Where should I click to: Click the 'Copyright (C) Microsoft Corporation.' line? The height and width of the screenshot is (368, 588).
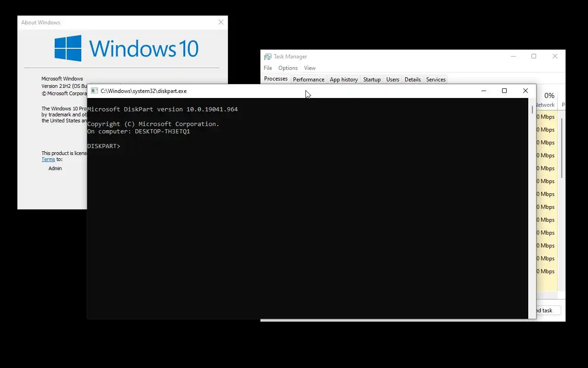coord(153,124)
